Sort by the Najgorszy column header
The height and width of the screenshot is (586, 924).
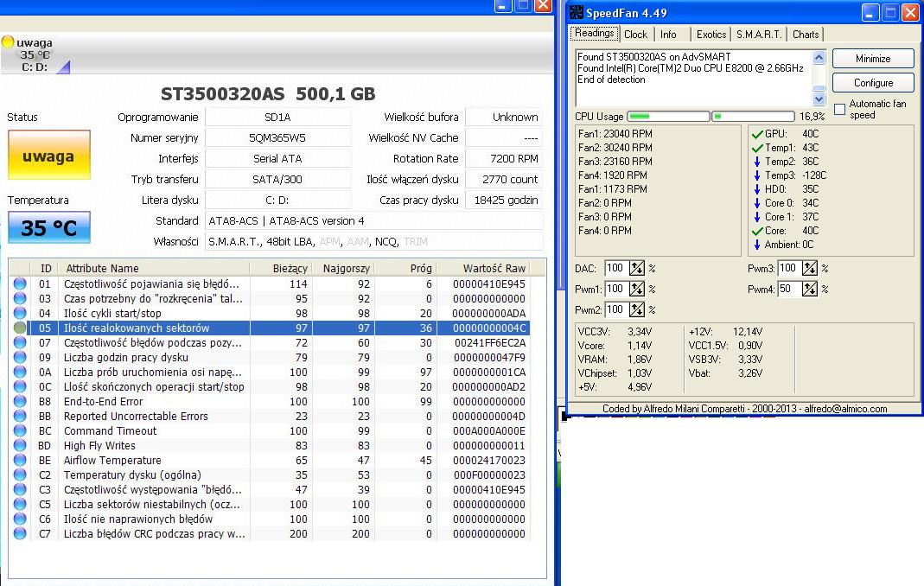click(x=343, y=268)
